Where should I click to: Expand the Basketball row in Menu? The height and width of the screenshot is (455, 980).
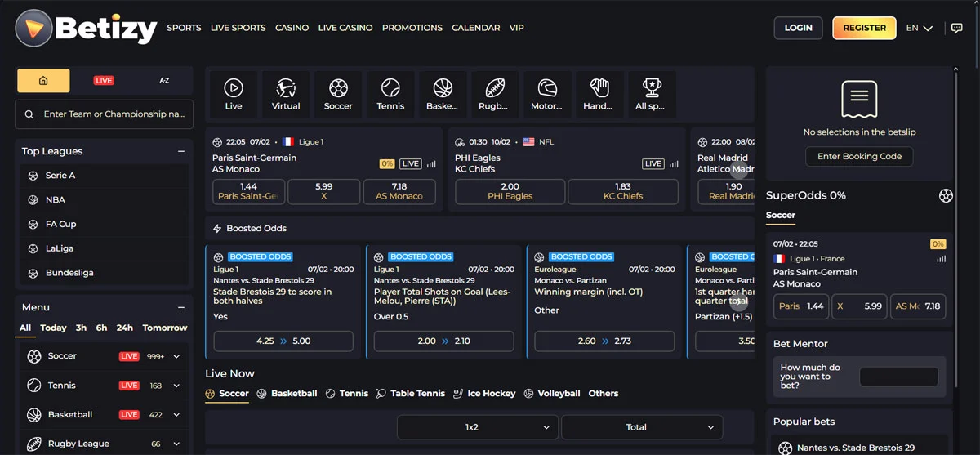click(x=176, y=415)
